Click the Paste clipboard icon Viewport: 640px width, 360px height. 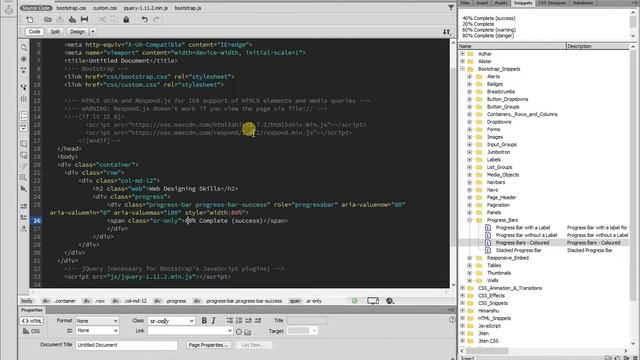tap(126, 19)
